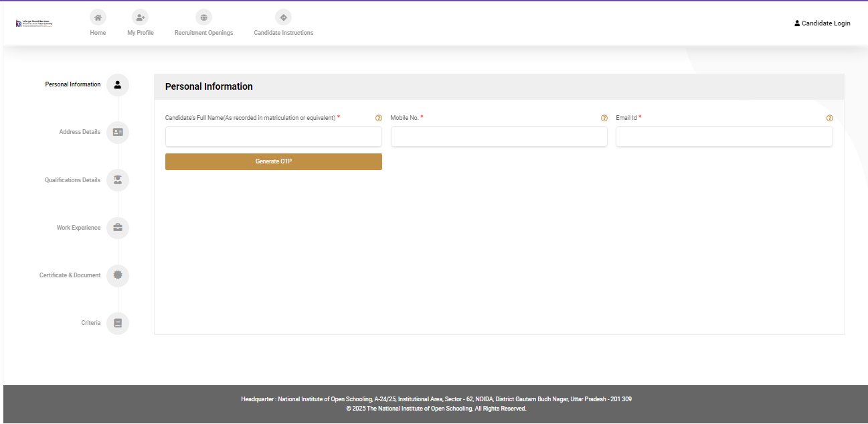Click the Recruitment Openings globe icon
This screenshot has width=868, height=424.
pyautogui.click(x=203, y=17)
